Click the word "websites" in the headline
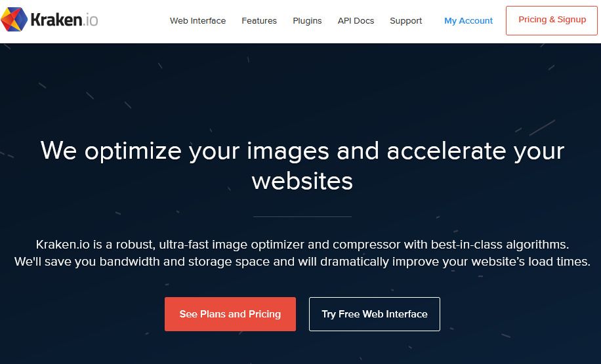The width and height of the screenshot is (601, 364). tap(302, 181)
